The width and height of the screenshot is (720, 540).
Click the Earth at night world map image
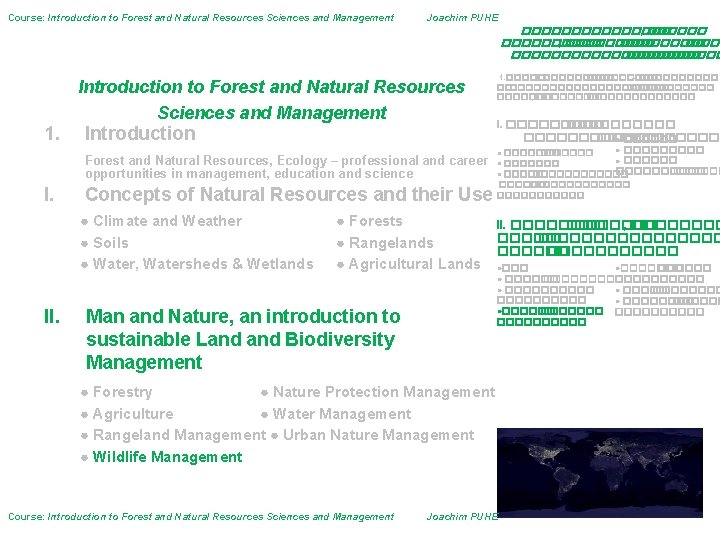coord(600,473)
